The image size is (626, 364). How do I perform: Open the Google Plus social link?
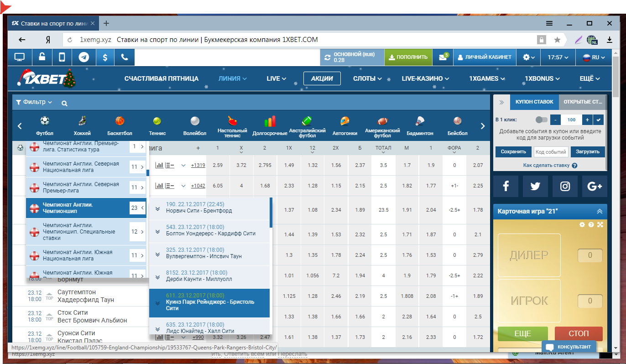(x=595, y=186)
